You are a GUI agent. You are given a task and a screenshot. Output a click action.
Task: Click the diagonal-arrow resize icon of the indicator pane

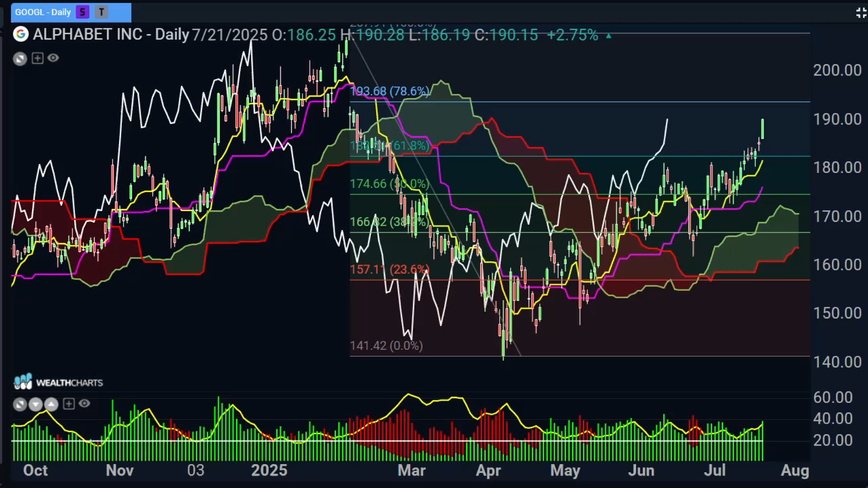tap(20, 405)
